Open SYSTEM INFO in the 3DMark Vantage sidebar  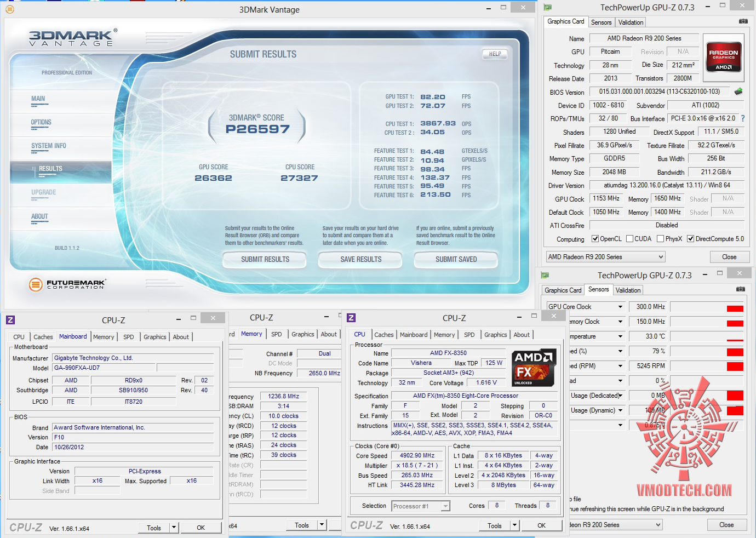coord(49,146)
